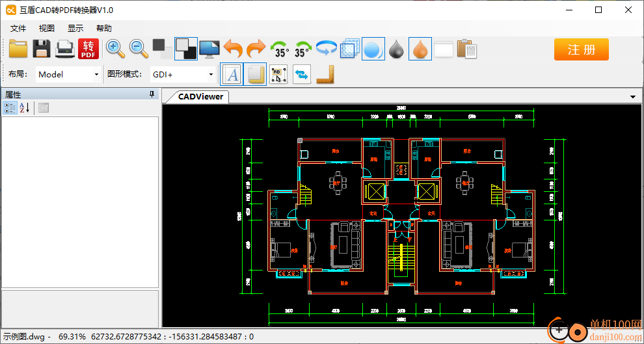
Task: Select the orange droplet color mode
Action: tap(420, 49)
